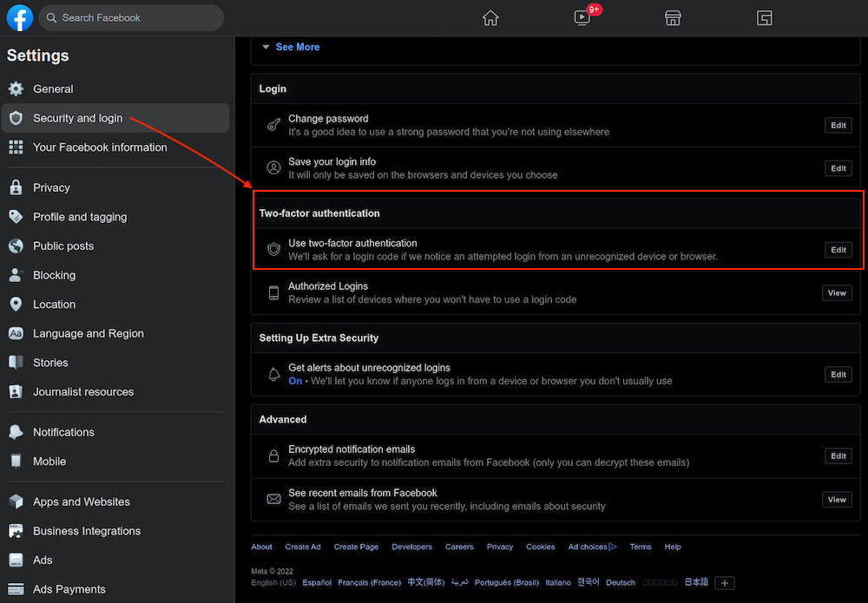Click the Search Facebook input field

(x=130, y=17)
